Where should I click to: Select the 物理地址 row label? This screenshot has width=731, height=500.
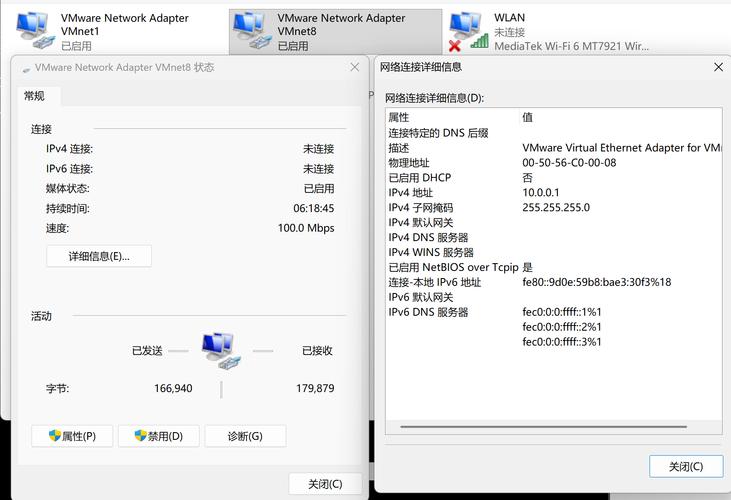pos(409,163)
